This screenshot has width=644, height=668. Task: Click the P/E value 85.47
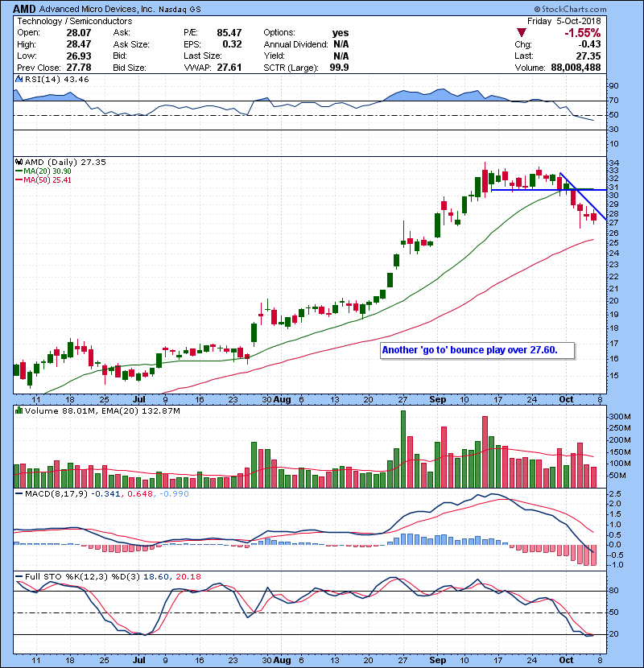[x=229, y=33]
